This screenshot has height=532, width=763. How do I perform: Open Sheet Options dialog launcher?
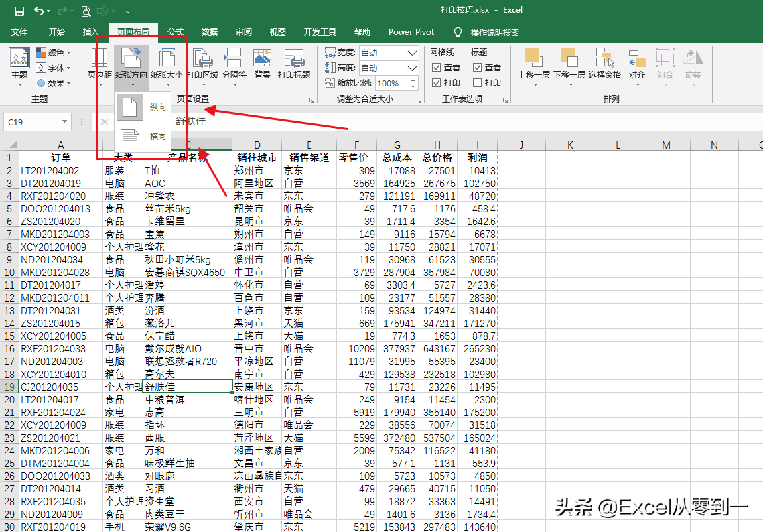pos(506,100)
